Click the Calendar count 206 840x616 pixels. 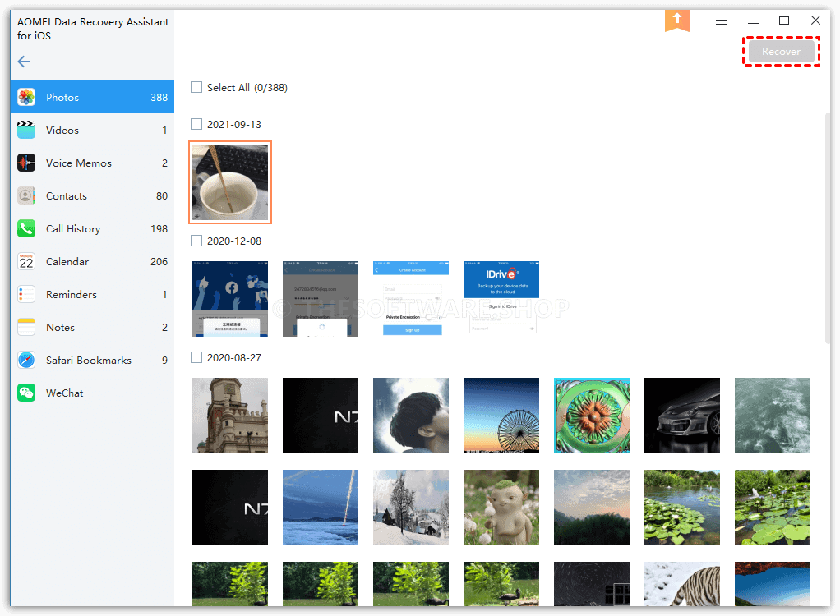click(159, 262)
